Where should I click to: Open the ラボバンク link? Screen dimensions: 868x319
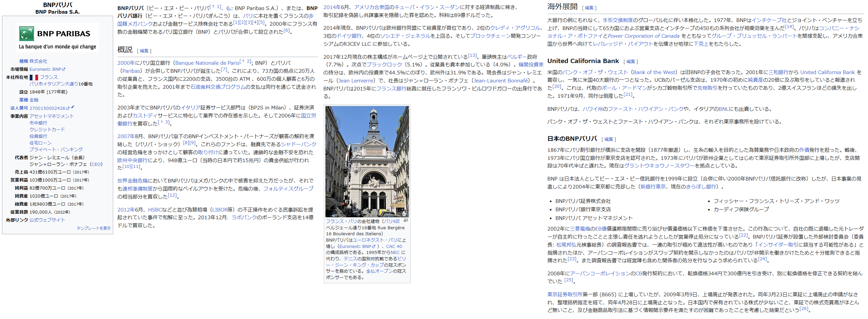[x=244, y=218]
